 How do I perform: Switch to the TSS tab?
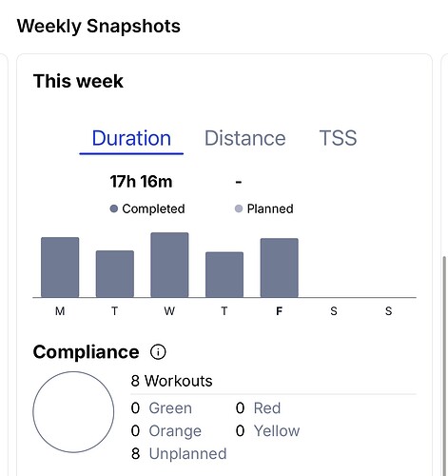338,139
